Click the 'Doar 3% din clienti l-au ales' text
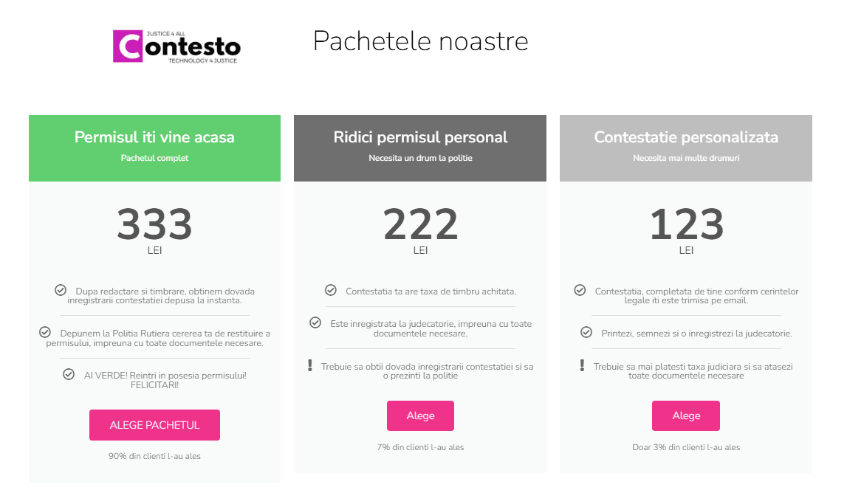This screenshot has height=504, width=864. coord(686,447)
